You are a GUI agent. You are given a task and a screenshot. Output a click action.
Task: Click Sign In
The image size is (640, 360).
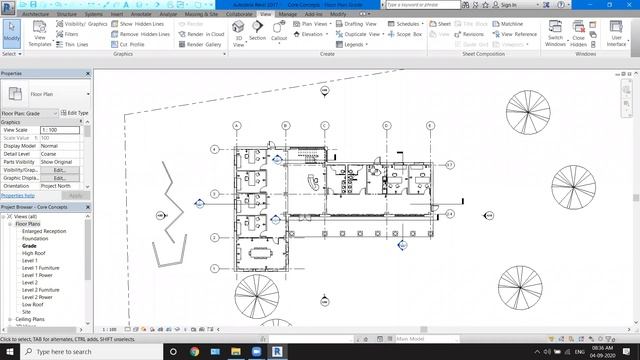504,5
